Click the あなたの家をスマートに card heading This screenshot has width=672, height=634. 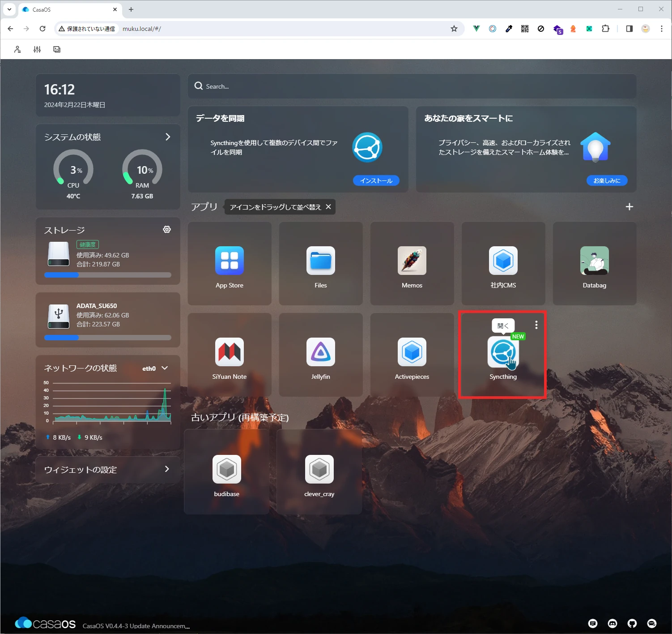(468, 118)
